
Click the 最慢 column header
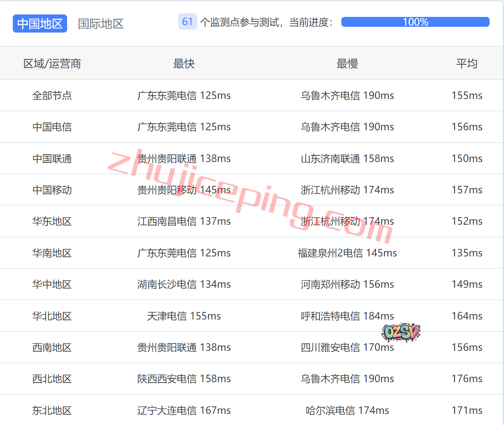click(x=347, y=63)
